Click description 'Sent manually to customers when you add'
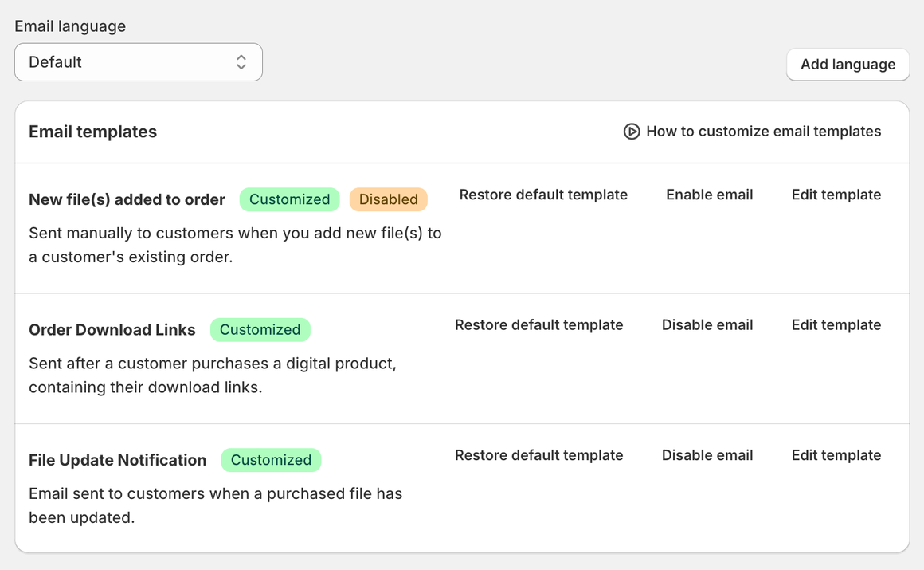This screenshot has height=570, width=924. [x=235, y=245]
